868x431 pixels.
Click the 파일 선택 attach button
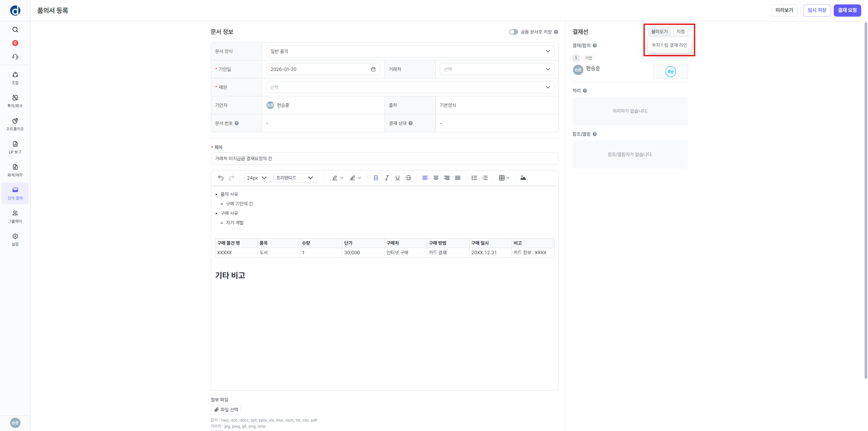(x=226, y=410)
